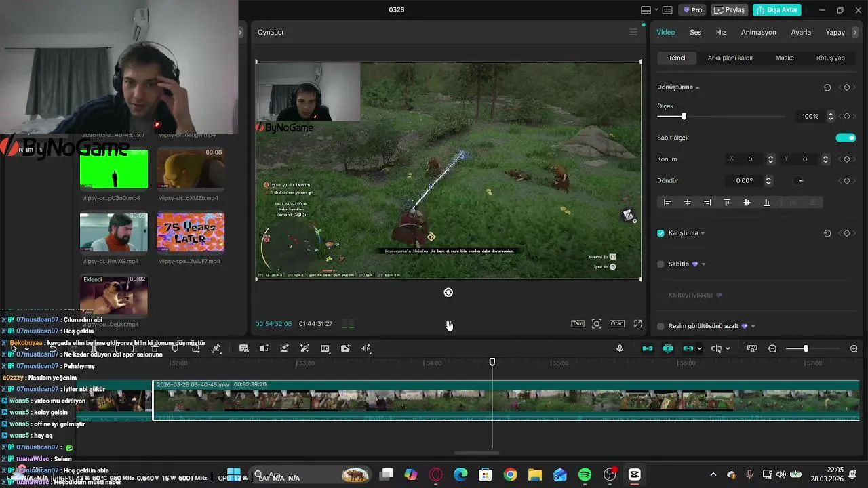
Task: Align the clip to the right edge
Action: point(707,203)
